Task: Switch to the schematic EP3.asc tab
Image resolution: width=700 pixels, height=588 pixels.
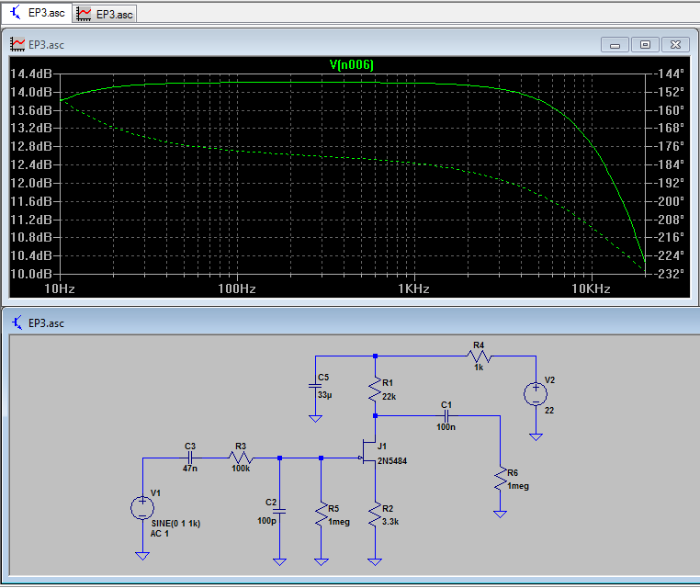Action: [37, 13]
